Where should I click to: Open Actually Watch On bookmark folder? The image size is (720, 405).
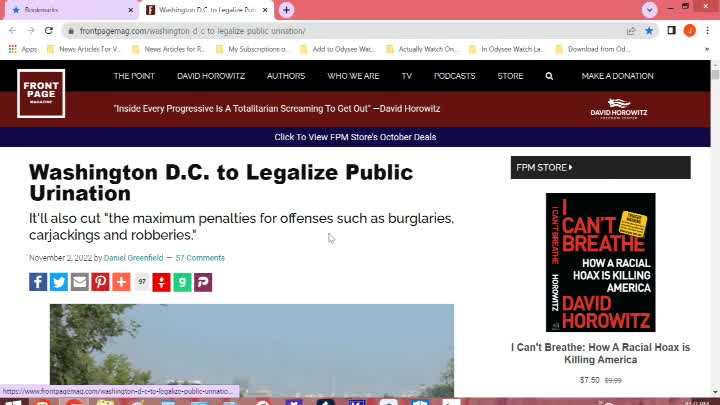[x=422, y=49]
